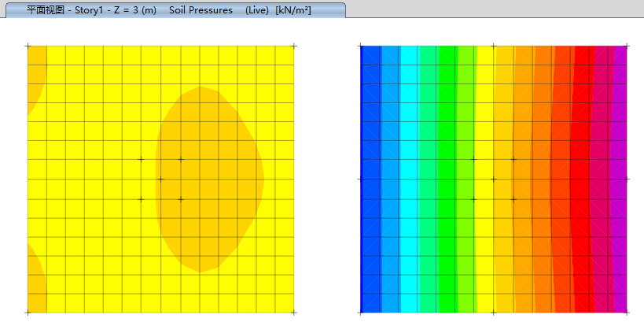Click the yellow contour band in right plot
This screenshot has height=322, width=644.
click(486, 180)
